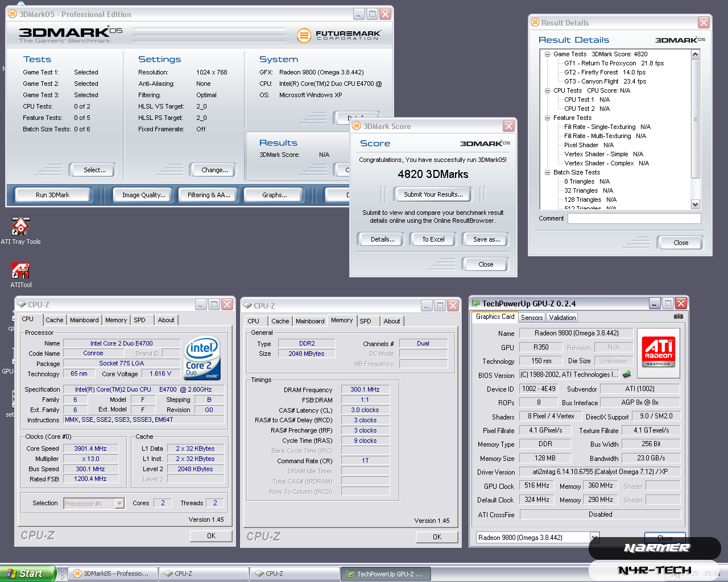Switch to TechPowerUp GPU-Z from the taskbar
The width and height of the screenshot is (728, 582).
tap(385, 574)
